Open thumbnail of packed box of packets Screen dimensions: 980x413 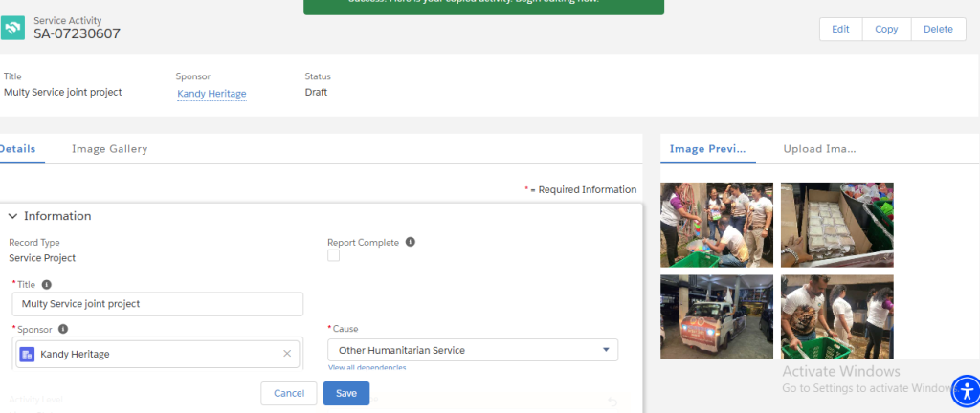(x=836, y=225)
